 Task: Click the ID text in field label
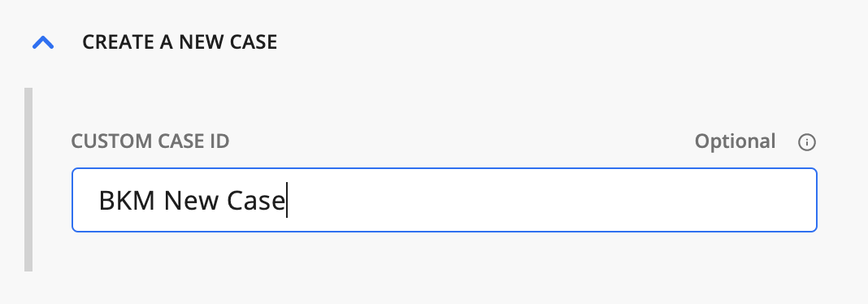coord(219,141)
